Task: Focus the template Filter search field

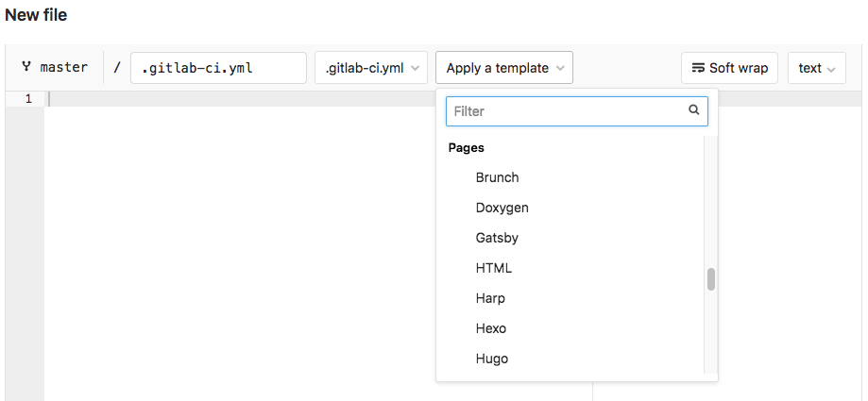Action: coord(567,111)
